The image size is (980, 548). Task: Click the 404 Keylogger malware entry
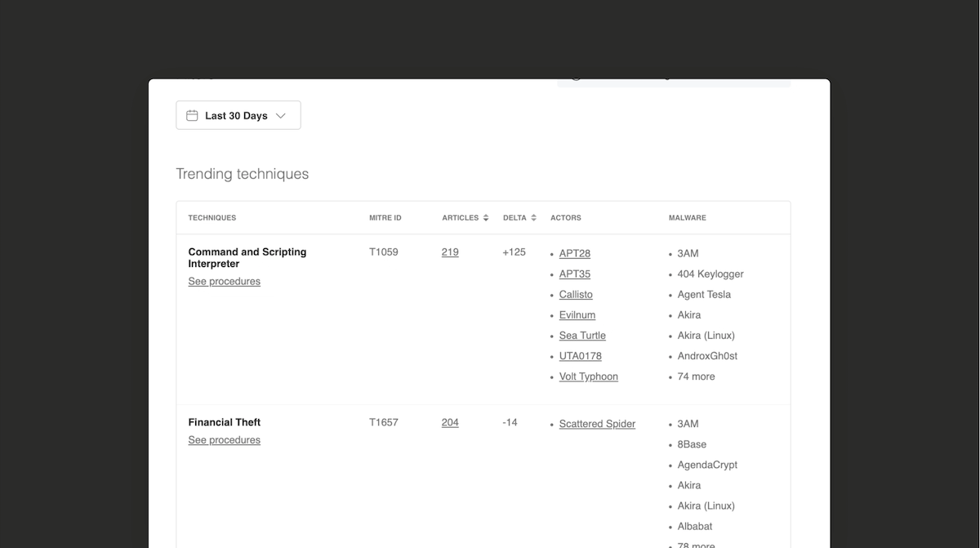710,274
